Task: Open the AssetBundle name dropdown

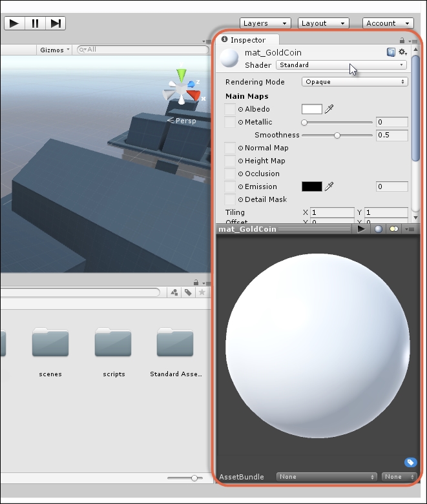Action: pos(326,477)
